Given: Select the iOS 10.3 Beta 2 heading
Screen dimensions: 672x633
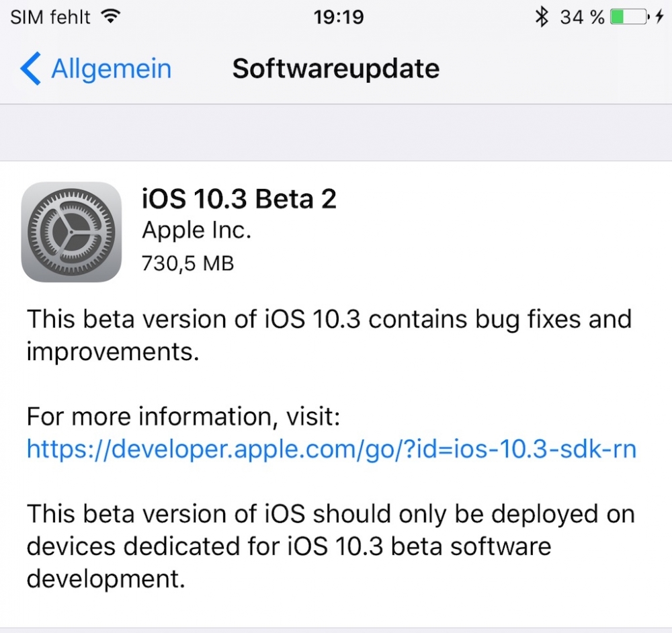Looking at the screenshot, I should pos(239,200).
